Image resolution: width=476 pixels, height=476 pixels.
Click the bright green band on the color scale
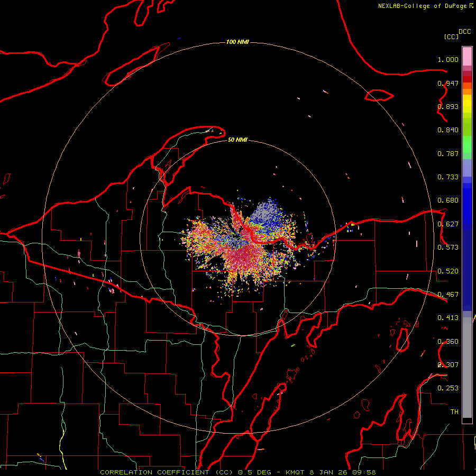[467, 144]
